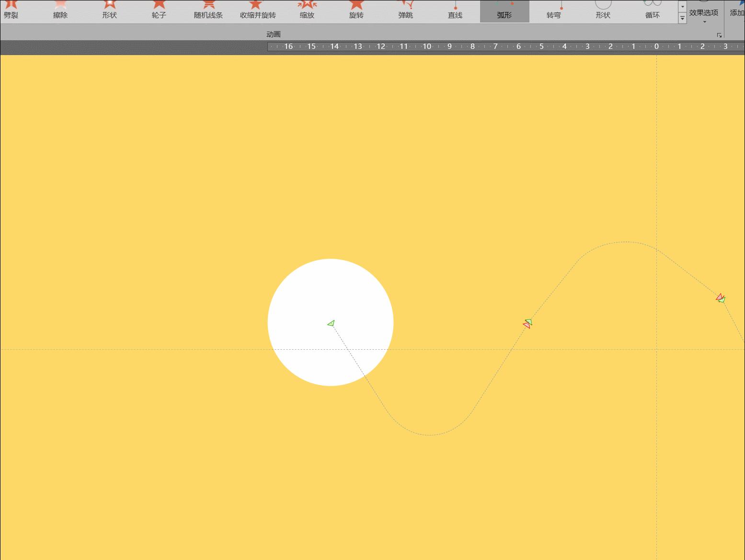Select the 直线 motion path
The width and height of the screenshot is (745, 560).
[x=455, y=11]
